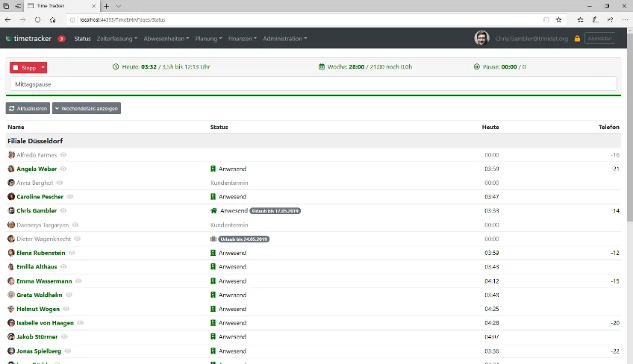This screenshot has height=364, width=633.
Task: Open Greta Waldheim name link
Action: point(40,295)
